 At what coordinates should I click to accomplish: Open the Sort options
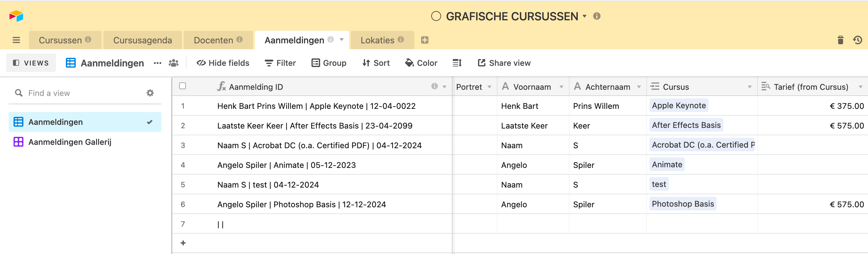[x=376, y=63]
